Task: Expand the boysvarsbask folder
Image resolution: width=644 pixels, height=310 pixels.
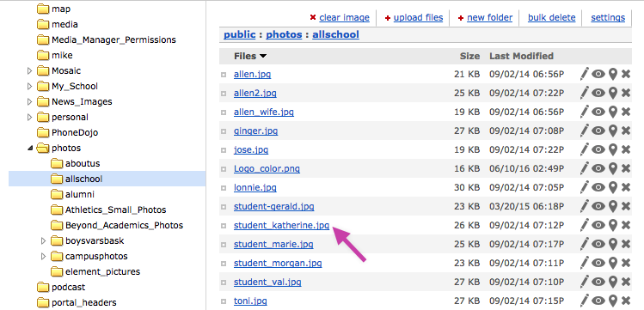Action: pyautogui.click(x=43, y=240)
